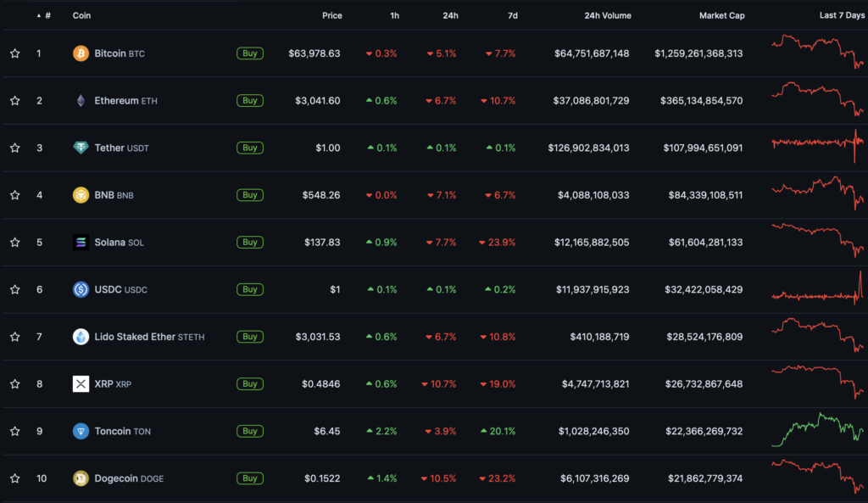The height and width of the screenshot is (503, 868).
Task: Sort the list by Price header
Action: pyautogui.click(x=331, y=15)
